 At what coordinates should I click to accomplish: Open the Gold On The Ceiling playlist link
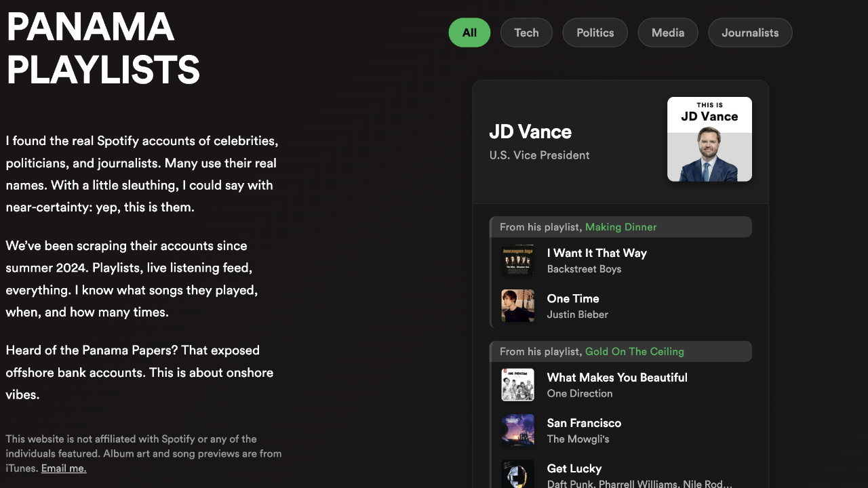point(634,352)
